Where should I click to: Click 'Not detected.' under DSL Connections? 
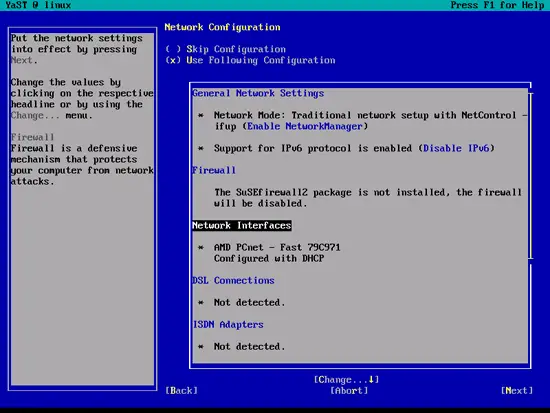tap(249, 302)
